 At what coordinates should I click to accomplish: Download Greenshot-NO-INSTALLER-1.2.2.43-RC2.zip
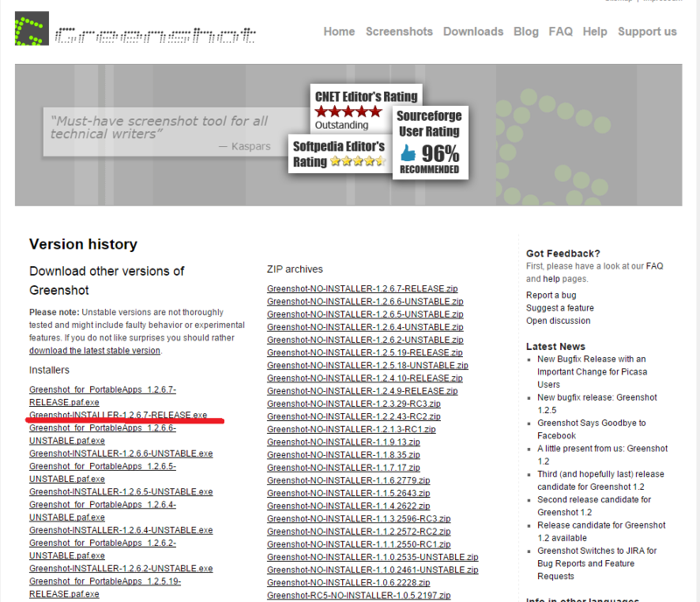(354, 416)
